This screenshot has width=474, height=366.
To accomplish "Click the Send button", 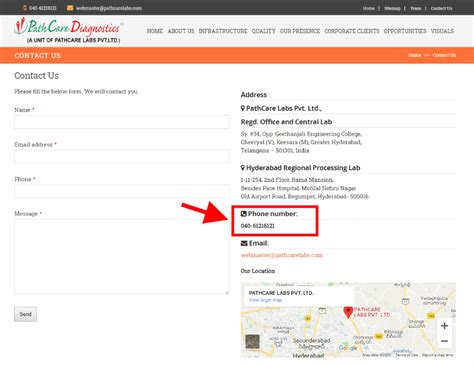I will tap(25, 314).
